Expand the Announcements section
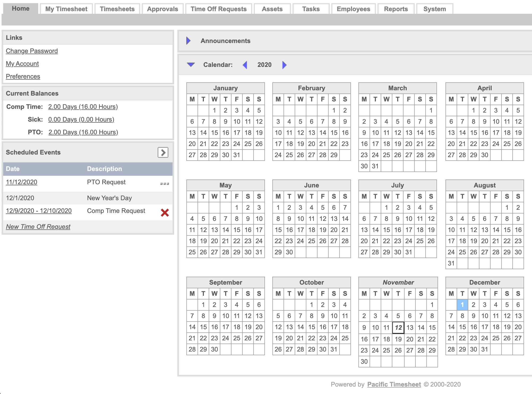This screenshot has width=532, height=394. (188, 41)
